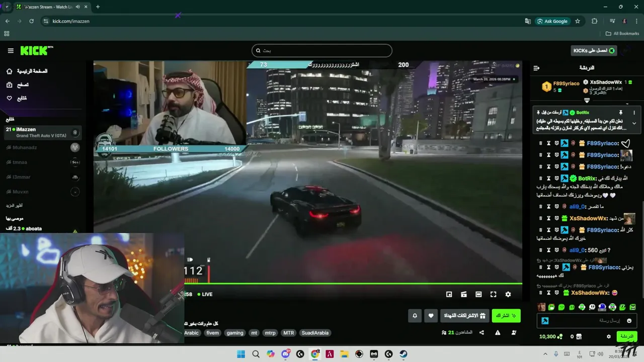
Task: Toggle notification bell for iMazzen
Action: [x=415, y=316]
